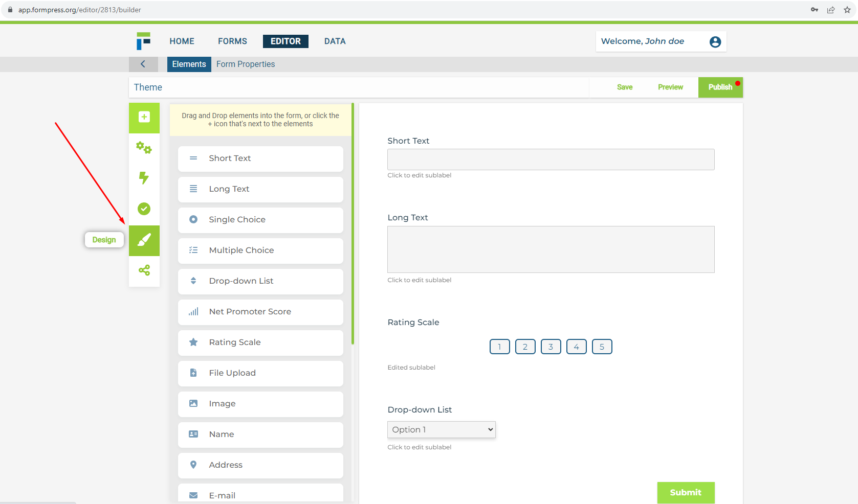Screen dimensions: 858x504
Task: Click the Rating Scale field label
Action: 413,322
